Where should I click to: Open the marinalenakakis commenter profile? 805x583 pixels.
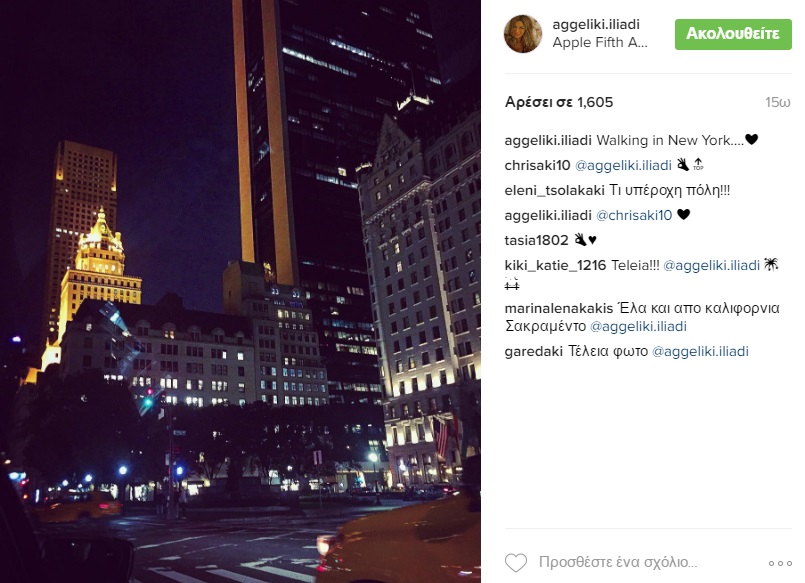559,308
